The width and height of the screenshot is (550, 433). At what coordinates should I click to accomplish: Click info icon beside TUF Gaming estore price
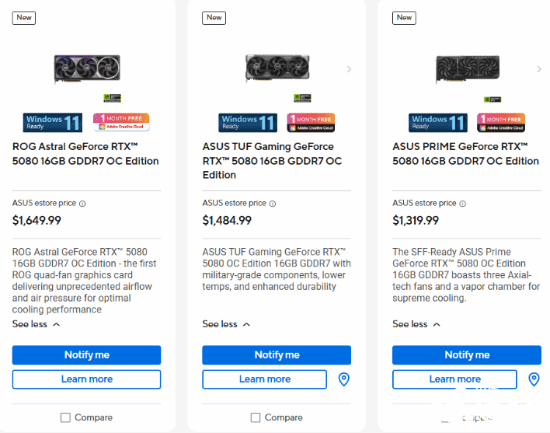(x=273, y=204)
